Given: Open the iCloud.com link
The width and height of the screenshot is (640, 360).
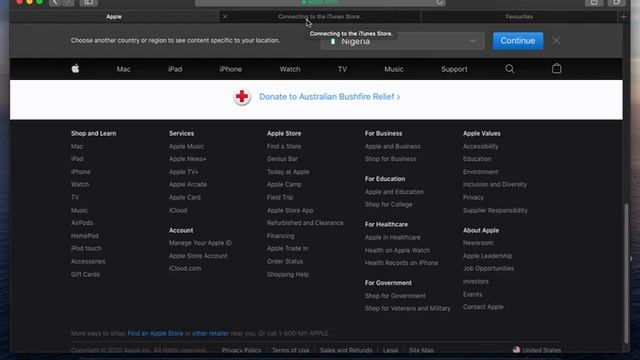Looking at the screenshot, I should coord(185,268).
